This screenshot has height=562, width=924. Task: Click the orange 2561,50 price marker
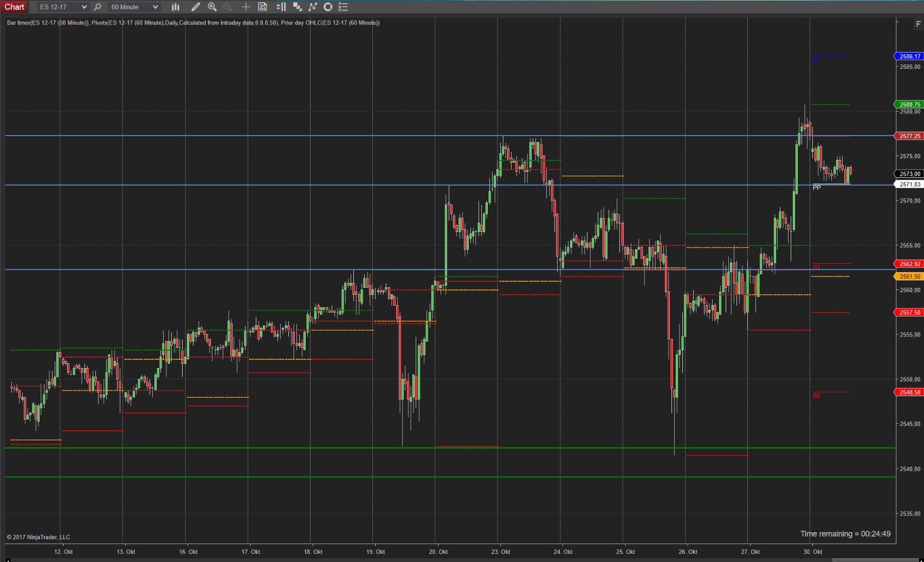(908, 276)
